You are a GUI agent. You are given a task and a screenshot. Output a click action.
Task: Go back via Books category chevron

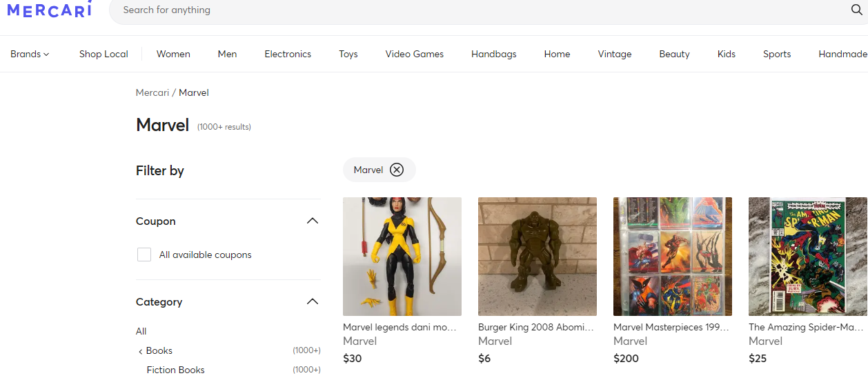point(141,351)
